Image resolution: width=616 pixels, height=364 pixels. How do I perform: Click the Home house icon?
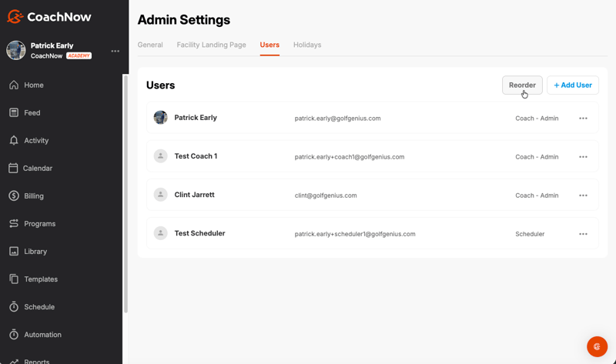(14, 85)
